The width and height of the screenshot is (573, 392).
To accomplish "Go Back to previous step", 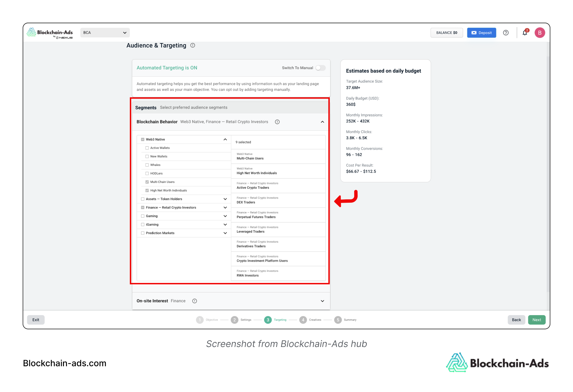I will (516, 320).
